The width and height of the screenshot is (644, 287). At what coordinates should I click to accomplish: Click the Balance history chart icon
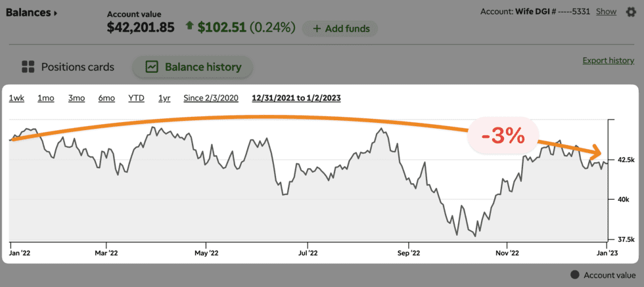(x=152, y=66)
